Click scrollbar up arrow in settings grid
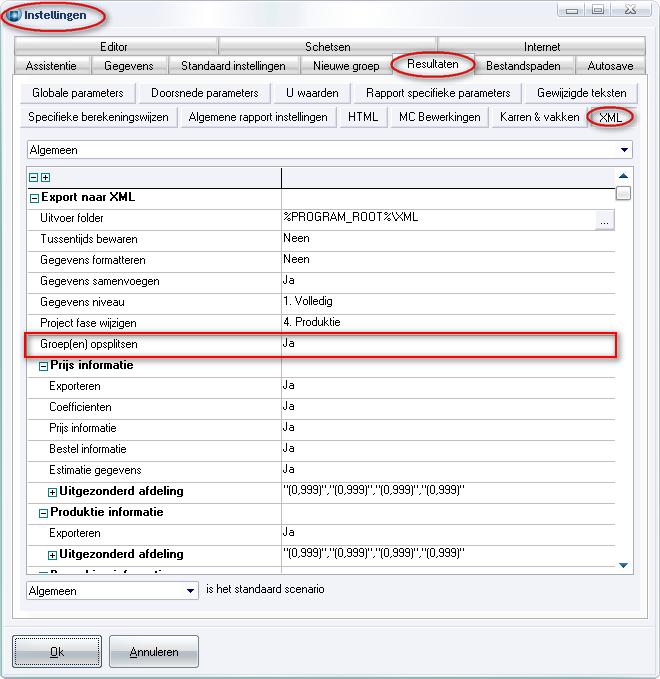 [623, 176]
